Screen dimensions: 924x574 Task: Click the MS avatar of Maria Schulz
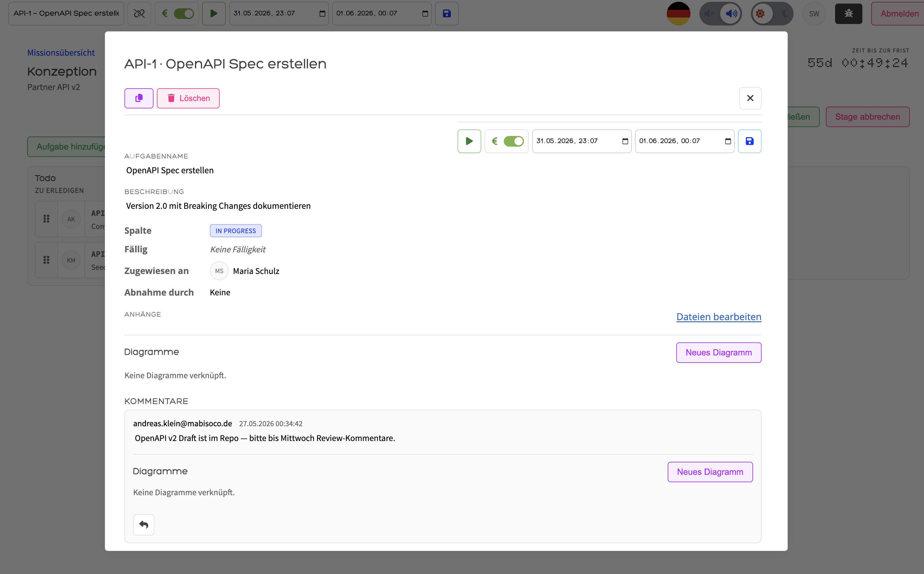[219, 271]
